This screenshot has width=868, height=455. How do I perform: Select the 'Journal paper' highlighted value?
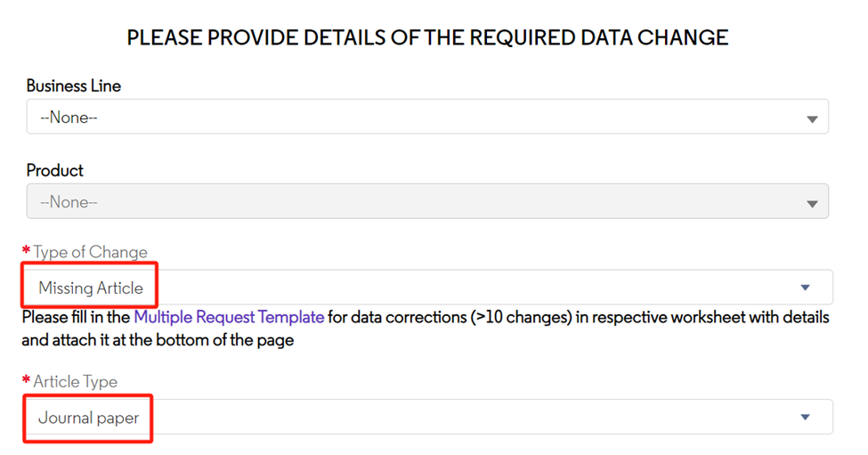(88, 418)
